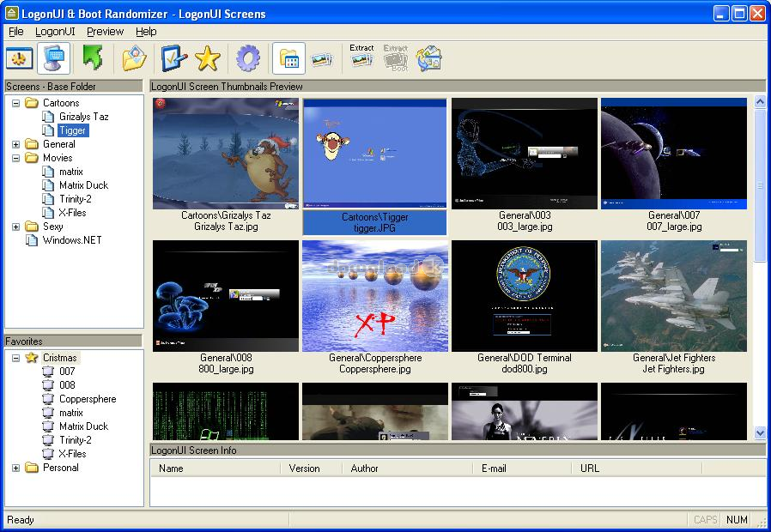Open the folder-with-picture toolbar icon
771x532 pixels.
pos(134,58)
